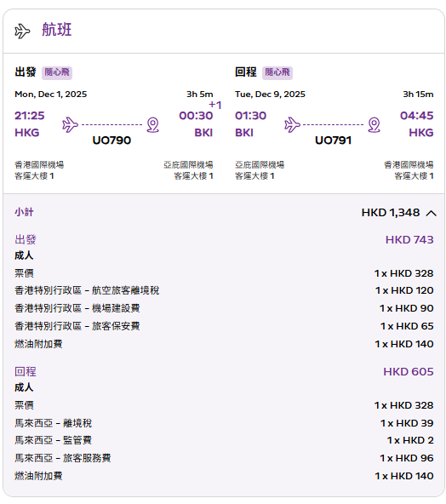This screenshot has height=504, width=446.
Task: Click the subtotal HKD 1,348
Action: click(x=391, y=213)
